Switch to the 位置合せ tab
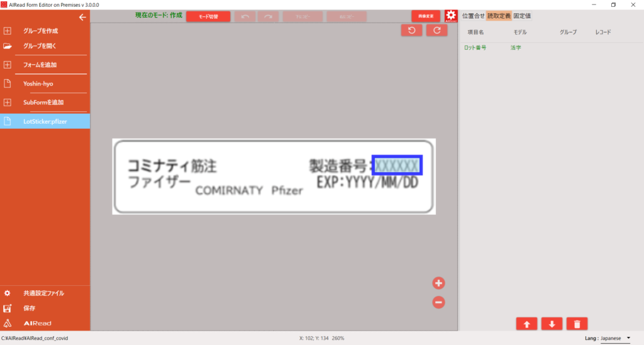The image size is (644, 345). (x=473, y=16)
